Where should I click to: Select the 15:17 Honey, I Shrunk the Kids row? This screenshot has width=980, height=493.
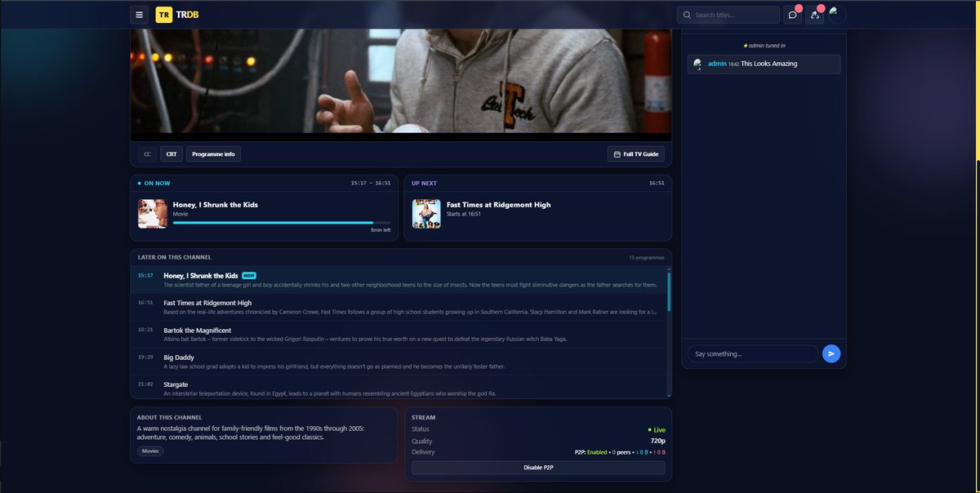pyautogui.click(x=399, y=280)
